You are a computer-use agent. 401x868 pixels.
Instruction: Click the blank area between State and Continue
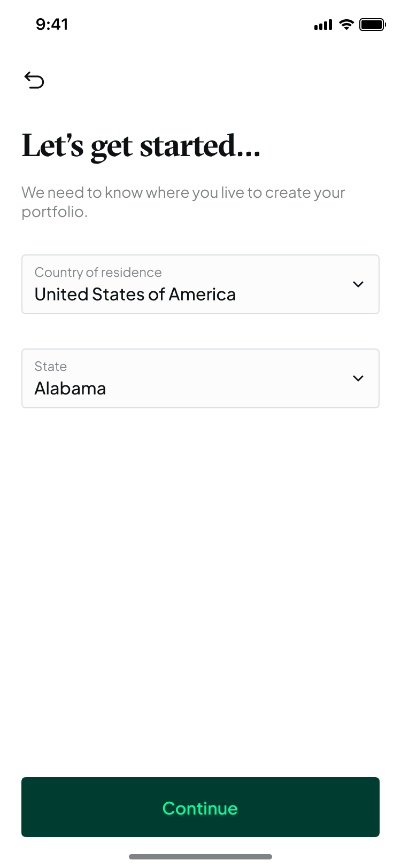[x=200, y=588]
